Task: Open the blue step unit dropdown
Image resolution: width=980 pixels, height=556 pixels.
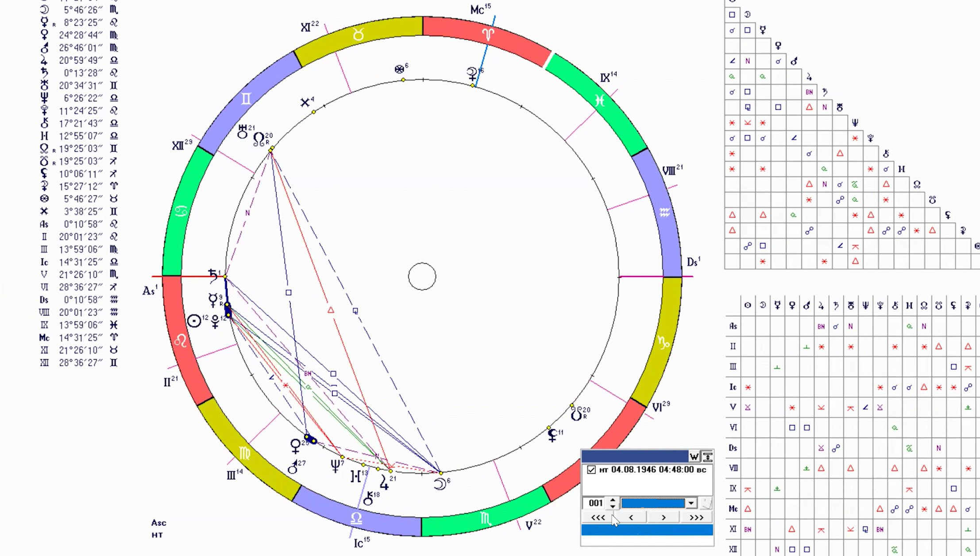Action: pyautogui.click(x=691, y=503)
